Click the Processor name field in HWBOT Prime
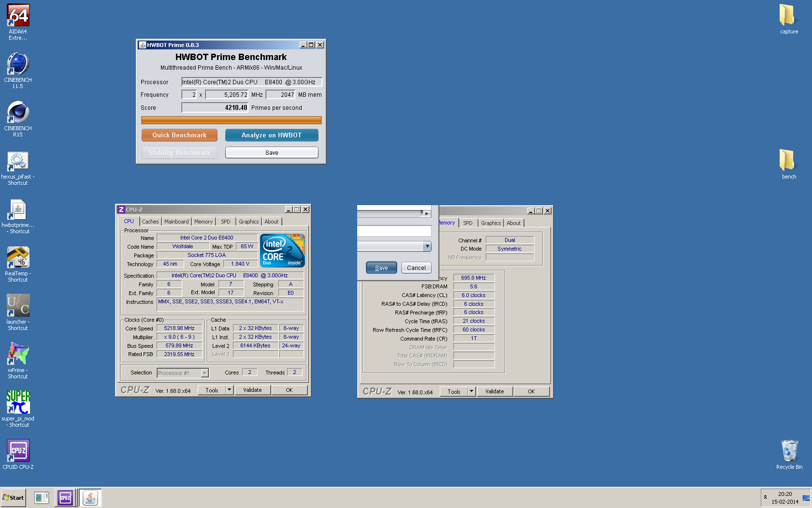The width and height of the screenshot is (812, 508). (x=251, y=82)
